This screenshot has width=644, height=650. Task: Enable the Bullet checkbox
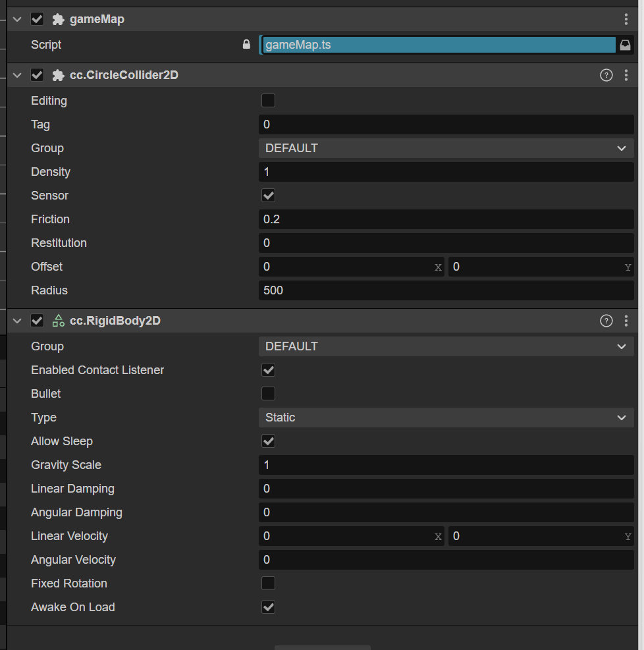[x=268, y=394]
